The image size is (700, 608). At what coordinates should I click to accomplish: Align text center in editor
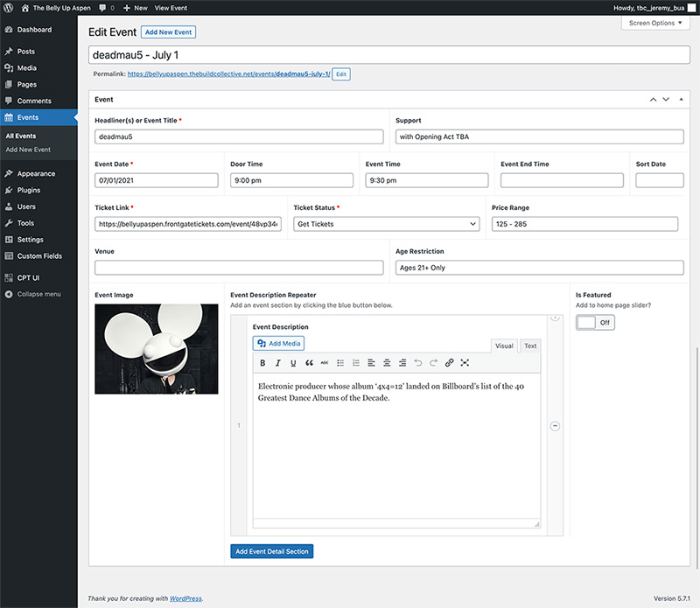click(387, 363)
